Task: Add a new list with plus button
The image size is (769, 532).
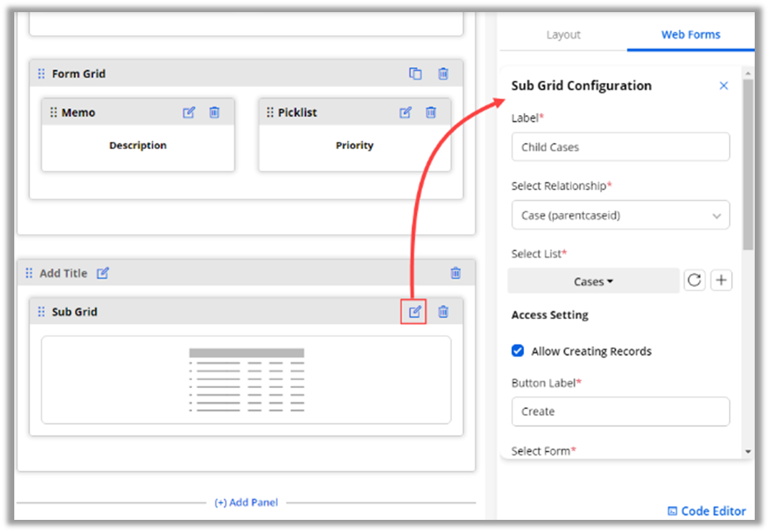Action: pos(721,281)
